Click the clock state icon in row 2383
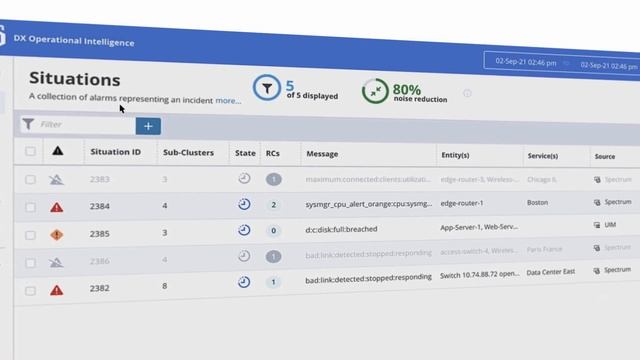640x360 pixels. 244,178
